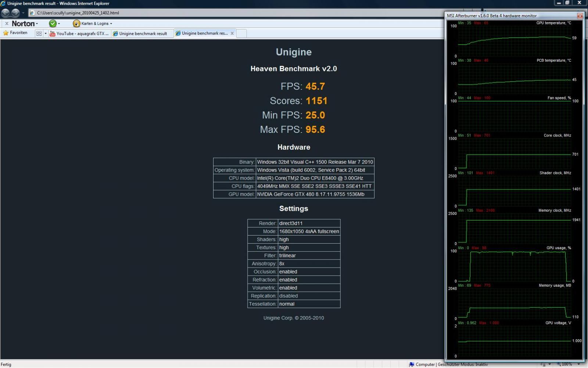The height and width of the screenshot is (368, 588).
Task: Click the Windows Vista operating system cell
Action: click(315, 170)
